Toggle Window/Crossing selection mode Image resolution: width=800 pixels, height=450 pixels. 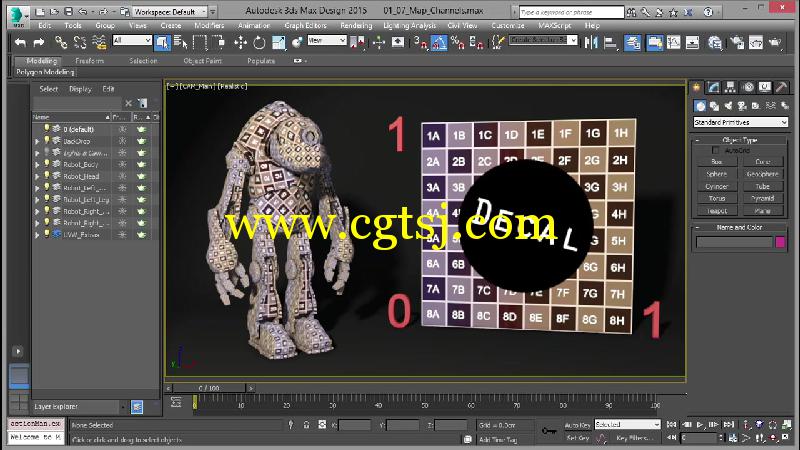pos(218,43)
